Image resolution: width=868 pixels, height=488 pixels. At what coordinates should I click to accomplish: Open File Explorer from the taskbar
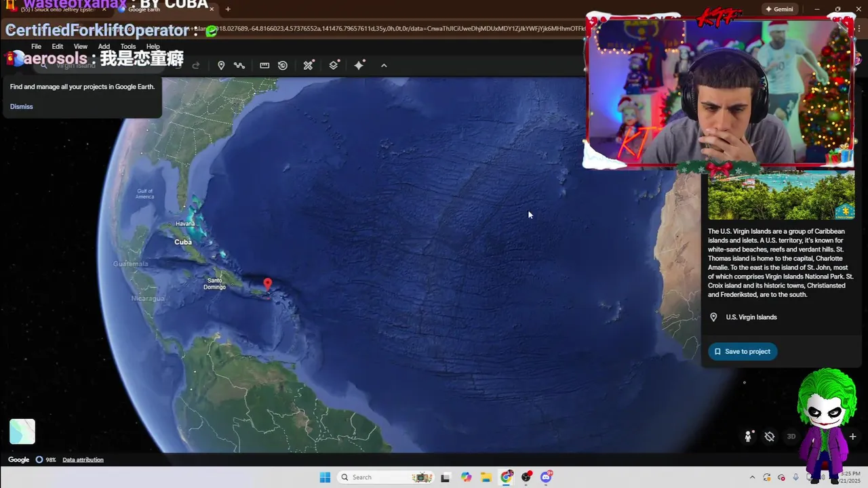486,477
